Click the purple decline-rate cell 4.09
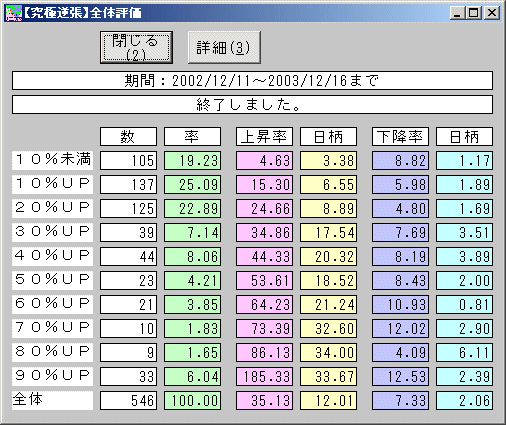The height and width of the screenshot is (425, 506). point(400,352)
